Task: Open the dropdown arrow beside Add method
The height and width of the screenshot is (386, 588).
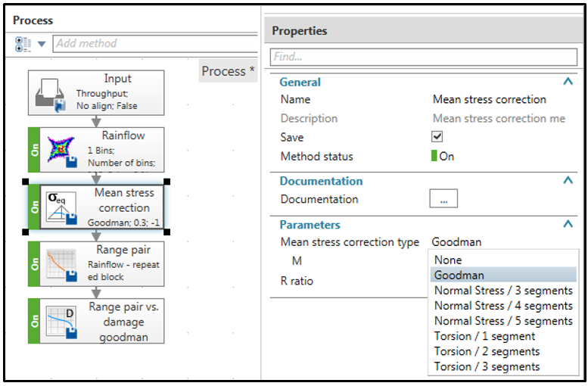Action: [41, 44]
